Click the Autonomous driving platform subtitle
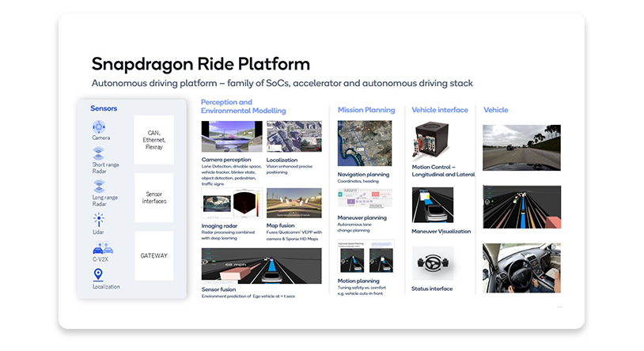644x351 pixels. point(282,83)
